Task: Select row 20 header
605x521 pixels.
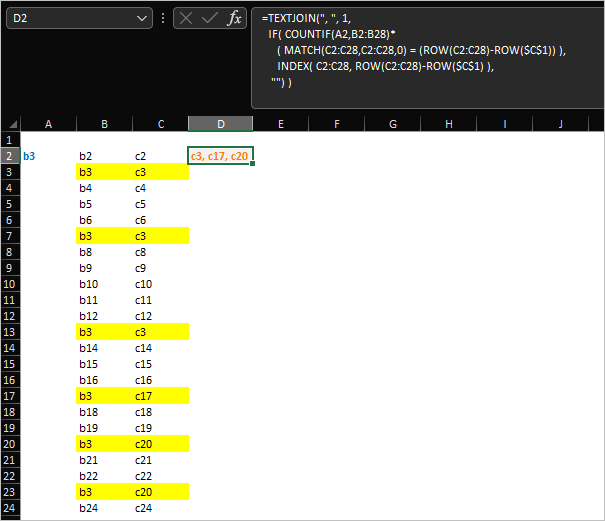Action: pyautogui.click(x=10, y=444)
